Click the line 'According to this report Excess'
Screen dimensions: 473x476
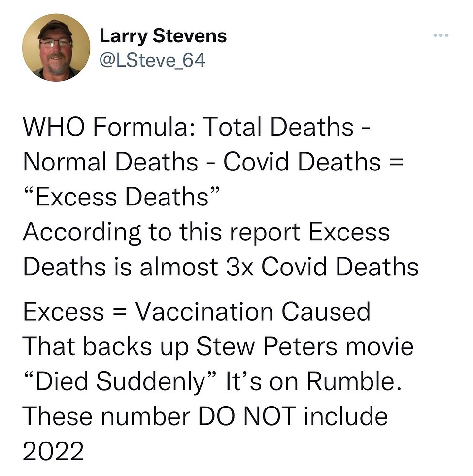[206, 233]
